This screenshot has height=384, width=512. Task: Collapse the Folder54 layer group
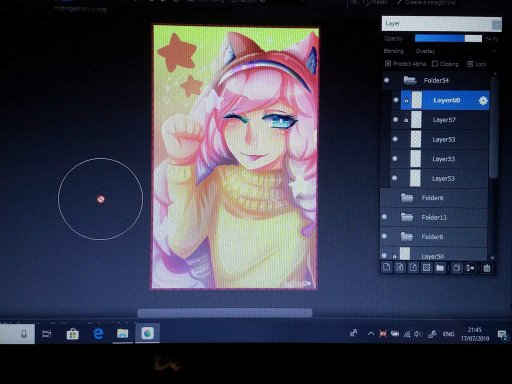(x=410, y=80)
